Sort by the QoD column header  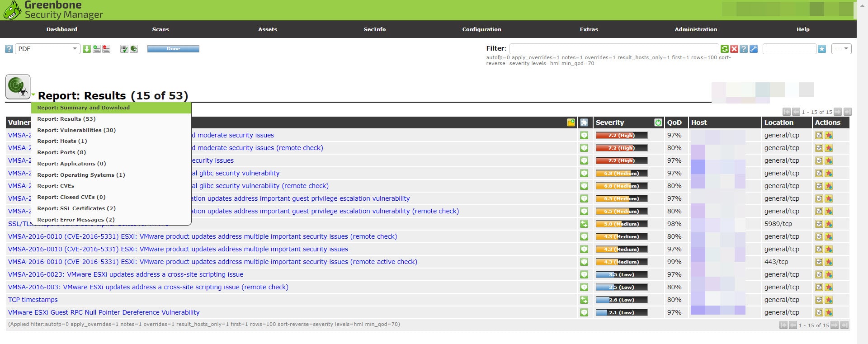(674, 123)
